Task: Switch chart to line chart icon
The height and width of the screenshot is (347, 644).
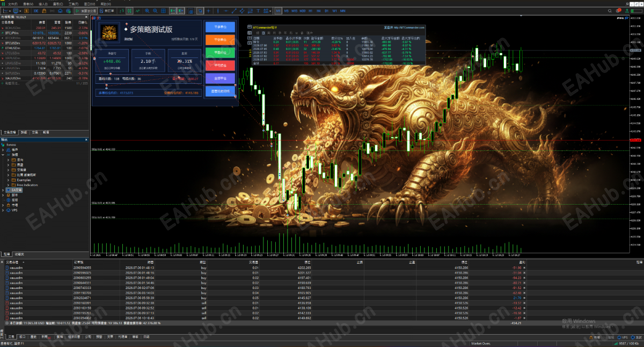Action: pos(137,11)
